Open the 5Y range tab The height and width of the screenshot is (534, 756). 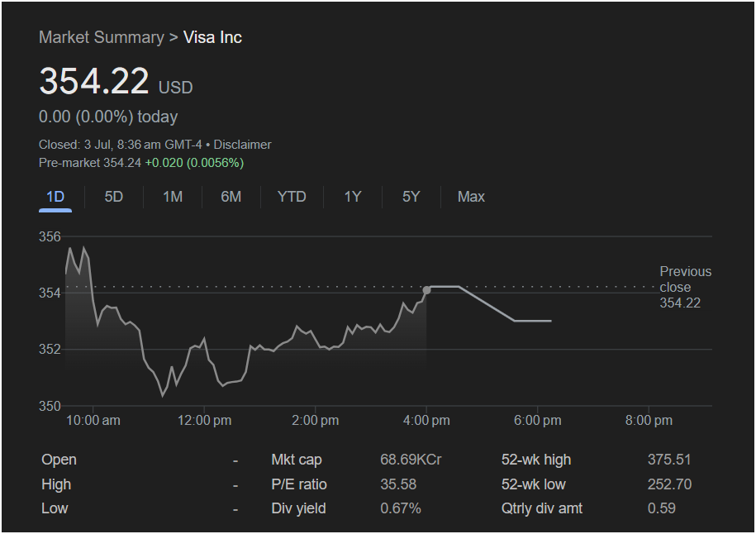[x=411, y=197]
